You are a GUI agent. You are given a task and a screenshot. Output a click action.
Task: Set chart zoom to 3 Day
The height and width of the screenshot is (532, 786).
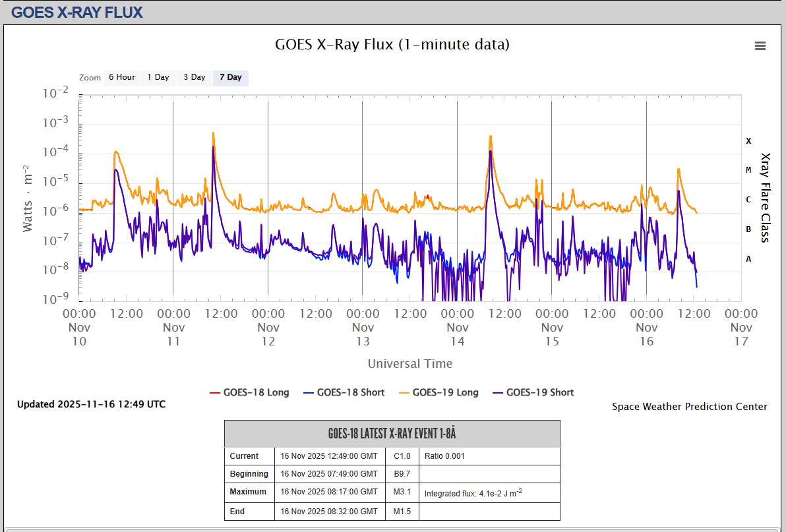tap(195, 77)
